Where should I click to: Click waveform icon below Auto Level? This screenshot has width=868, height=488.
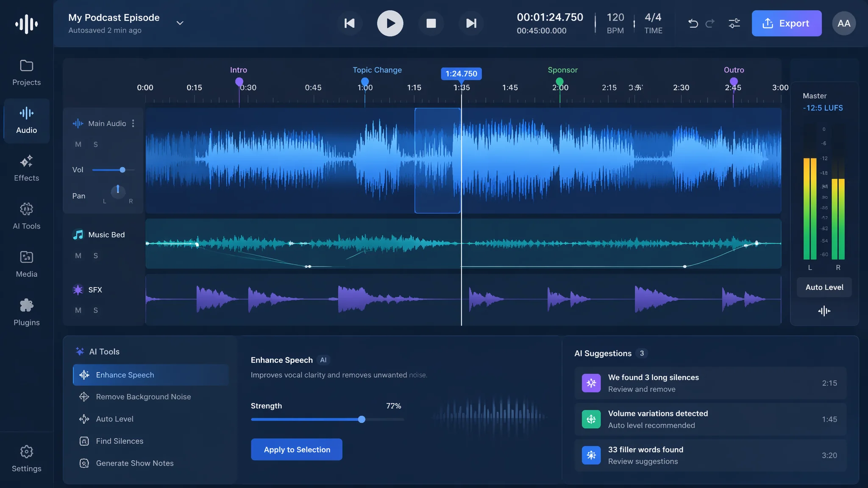[x=824, y=311]
